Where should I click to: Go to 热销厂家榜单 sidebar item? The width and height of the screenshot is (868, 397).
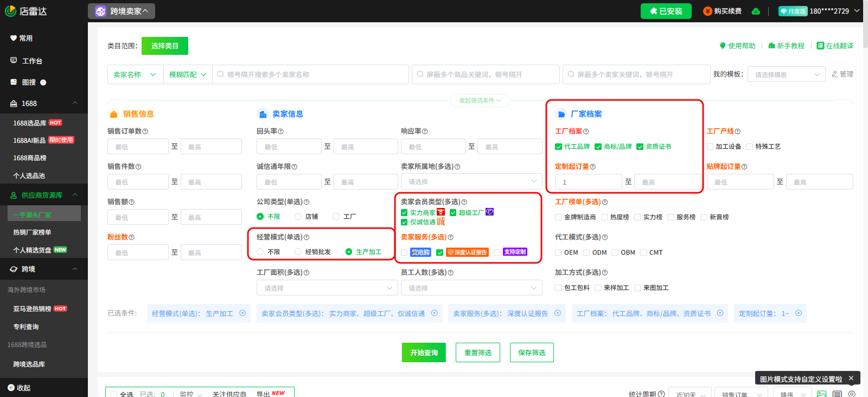click(x=32, y=232)
